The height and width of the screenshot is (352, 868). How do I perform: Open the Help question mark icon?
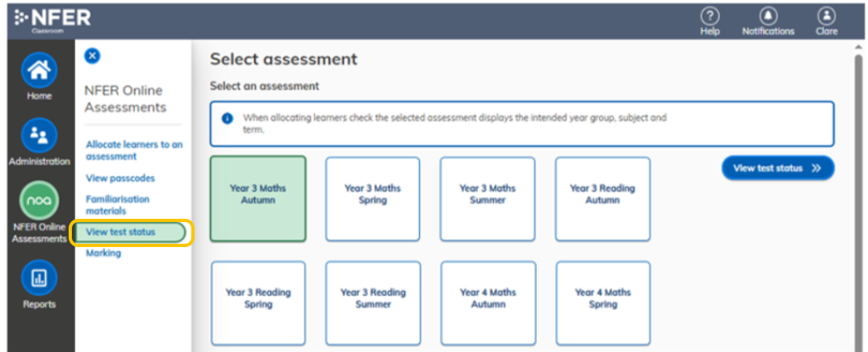[710, 15]
